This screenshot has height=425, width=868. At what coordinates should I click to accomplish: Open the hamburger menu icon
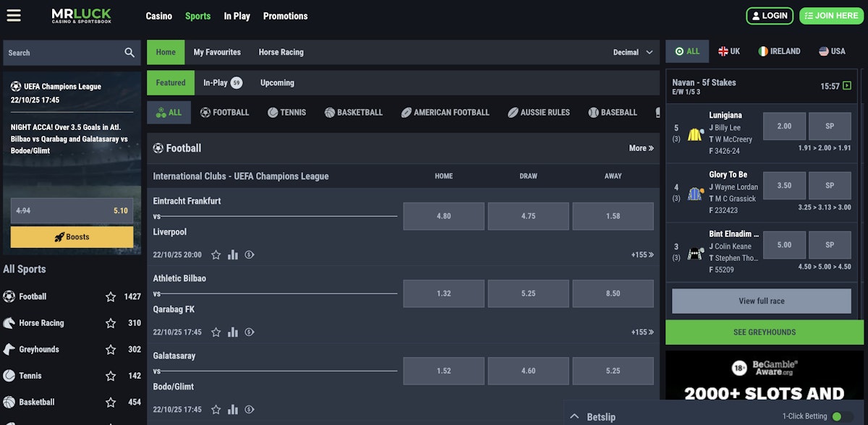pos(13,15)
